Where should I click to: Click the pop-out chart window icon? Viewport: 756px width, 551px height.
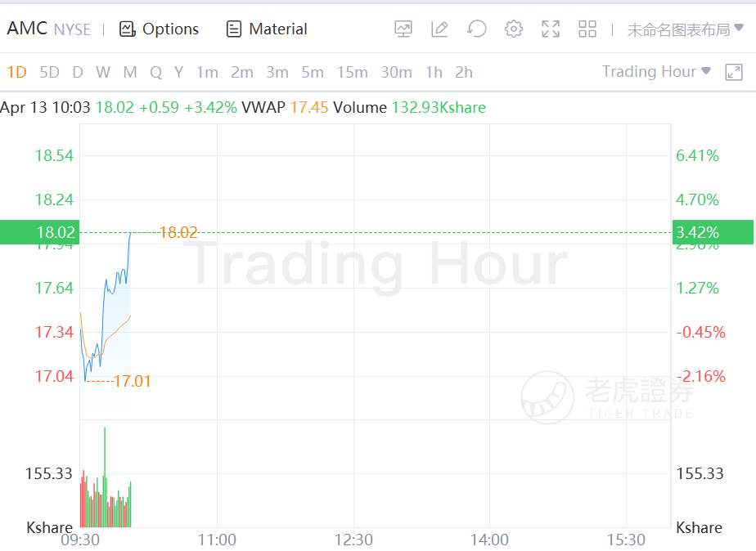click(x=734, y=72)
